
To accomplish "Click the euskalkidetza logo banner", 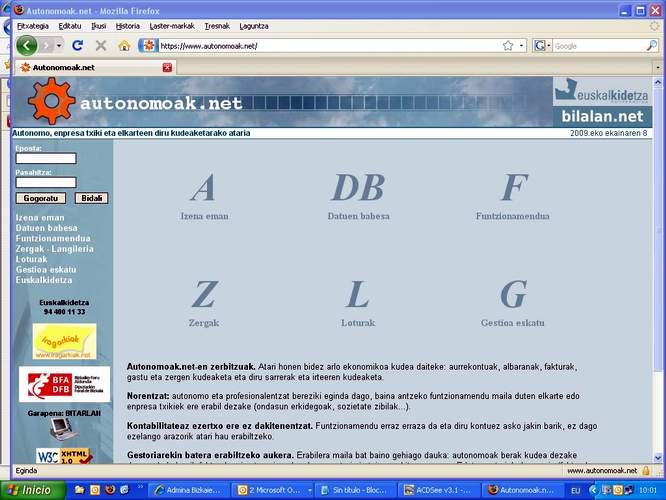I will [x=601, y=91].
